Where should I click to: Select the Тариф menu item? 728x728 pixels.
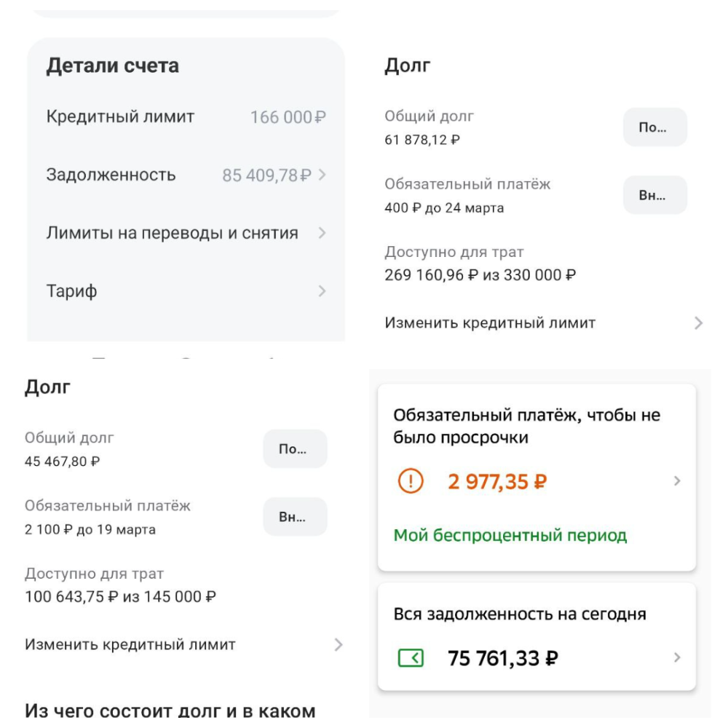pos(72,292)
